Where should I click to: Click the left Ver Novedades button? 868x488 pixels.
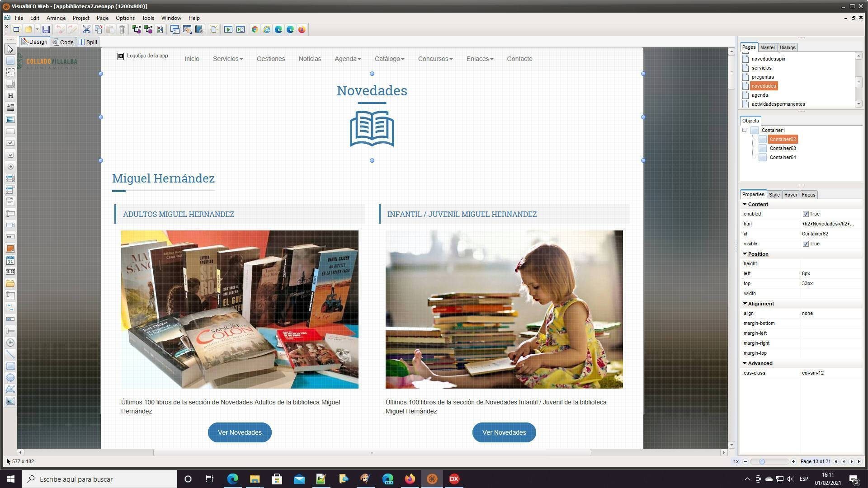[x=240, y=432]
